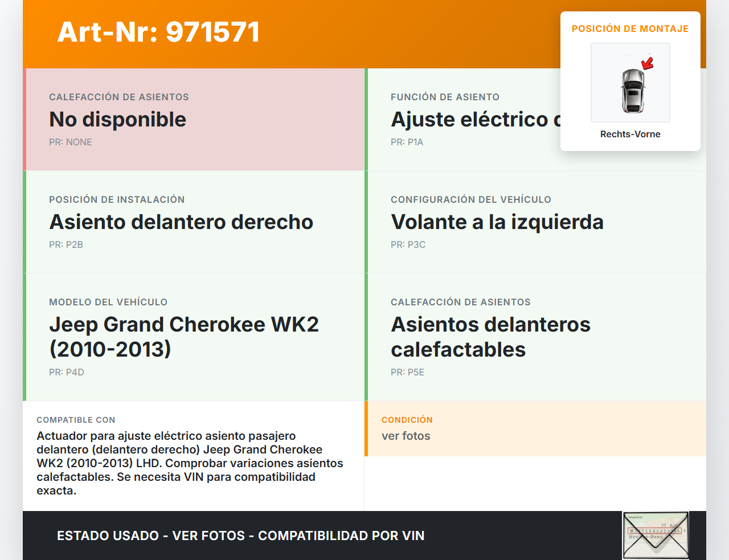
Task: Select the 'POSICIÓN DE MONTAJE' heading
Action: click(x=630, y=28)
